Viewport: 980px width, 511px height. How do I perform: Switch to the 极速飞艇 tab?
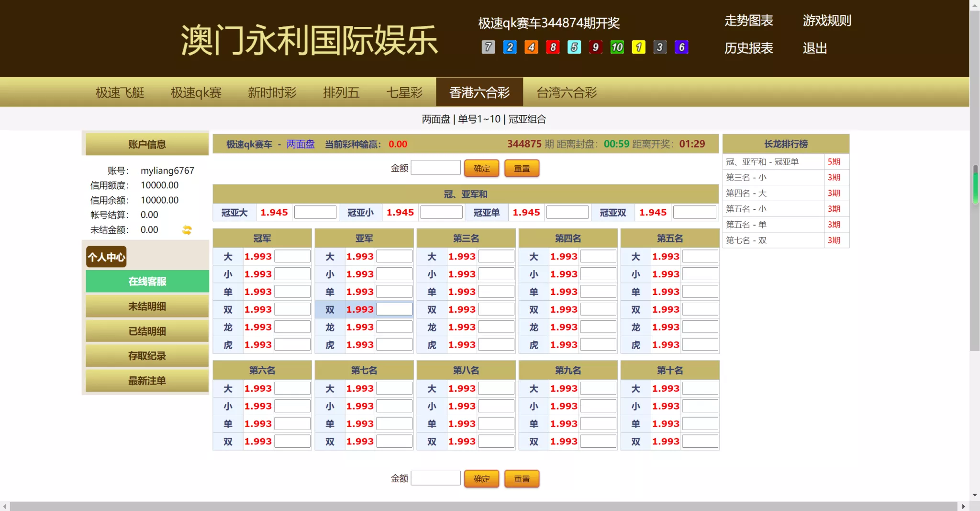pyautogui.click(x=120, y=92)
